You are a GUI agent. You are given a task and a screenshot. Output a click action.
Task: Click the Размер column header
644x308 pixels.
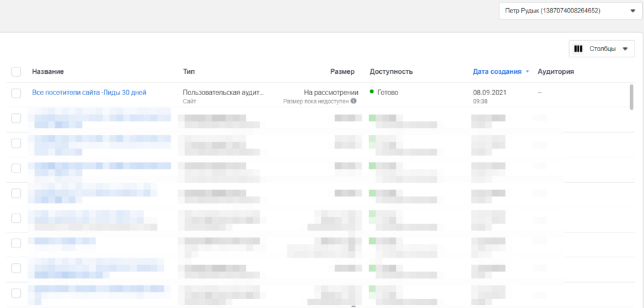[342, 72]
